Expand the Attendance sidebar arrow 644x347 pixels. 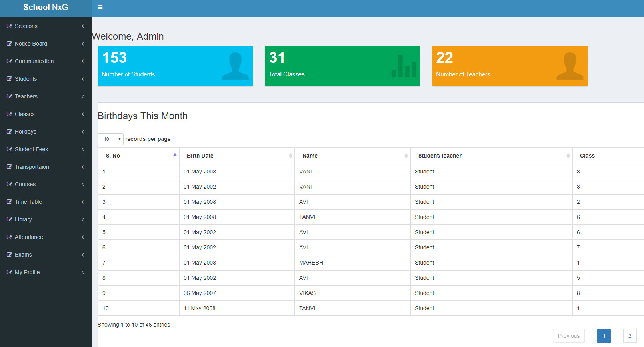tap(83, 237)
